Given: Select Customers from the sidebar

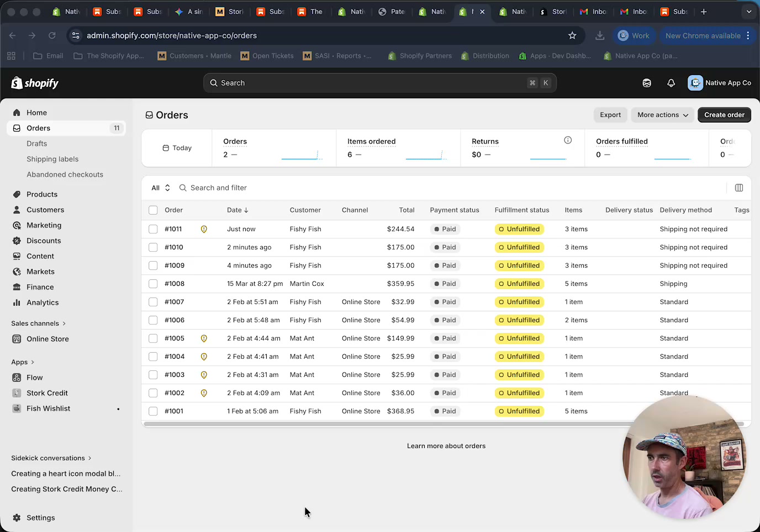Looking at the screenshot, I should [x=45, y=210].
